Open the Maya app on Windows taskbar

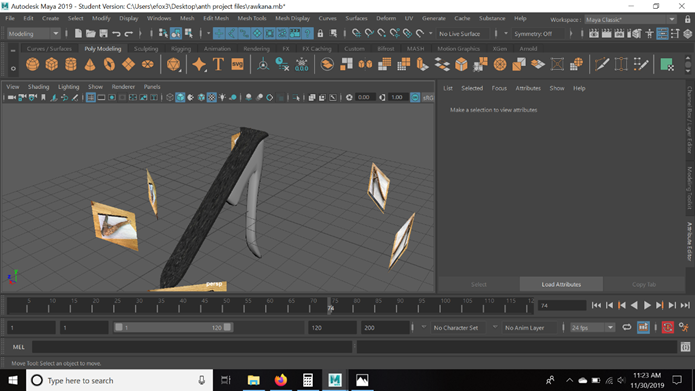[x=335, y=380]
